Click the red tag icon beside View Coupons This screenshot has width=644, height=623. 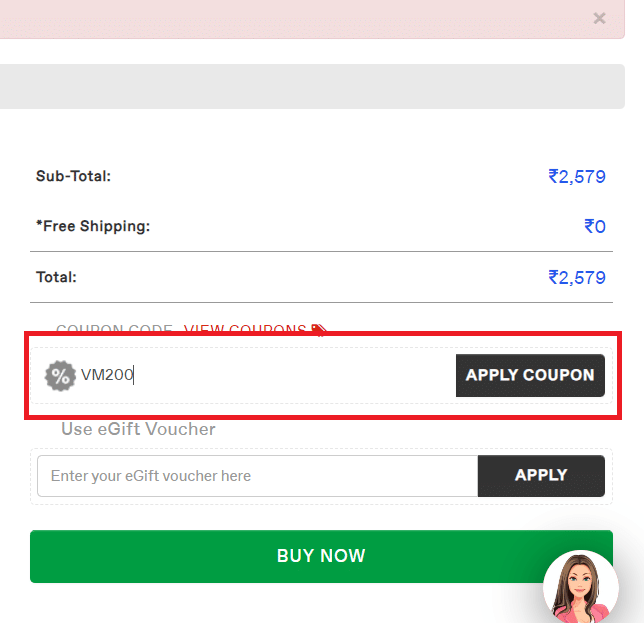319,330
